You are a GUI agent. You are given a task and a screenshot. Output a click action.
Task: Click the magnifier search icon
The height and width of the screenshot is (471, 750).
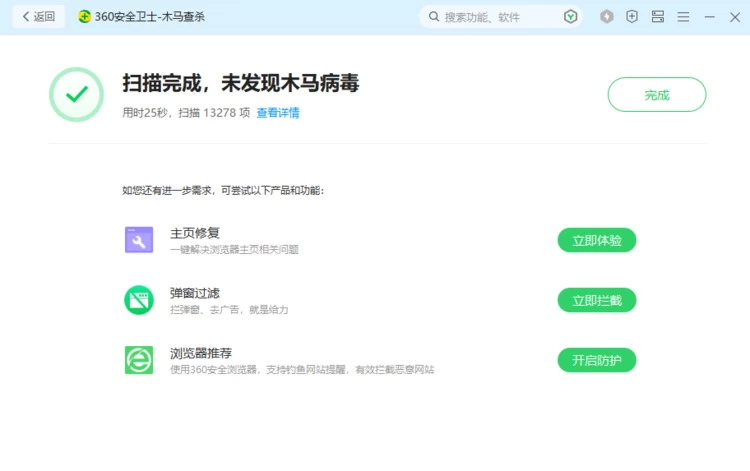pyautogui.click(x=433, y=17)
